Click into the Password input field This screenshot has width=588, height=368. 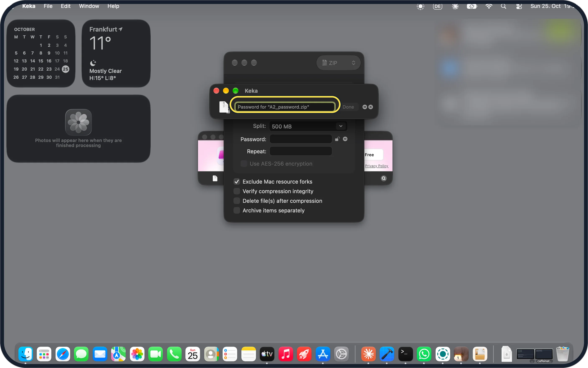pos(301,139)
